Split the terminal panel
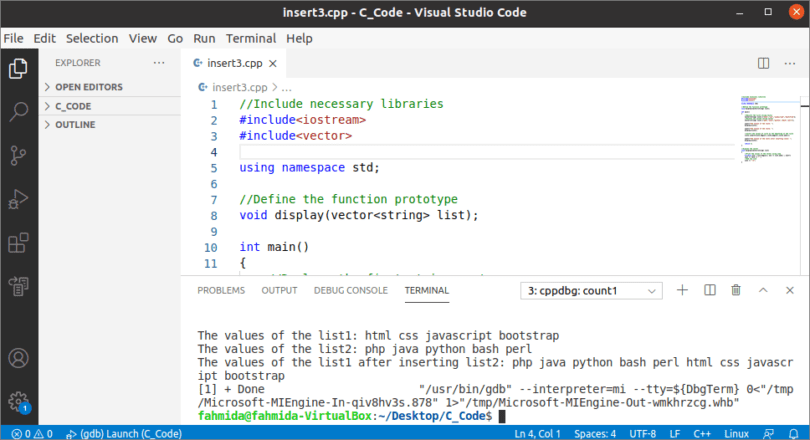 (710, 290)
